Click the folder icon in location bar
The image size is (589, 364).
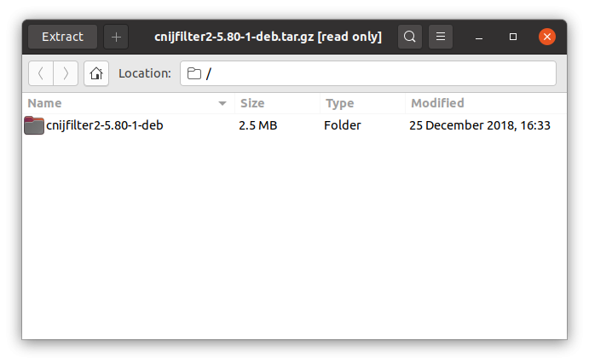pos(194,73)
